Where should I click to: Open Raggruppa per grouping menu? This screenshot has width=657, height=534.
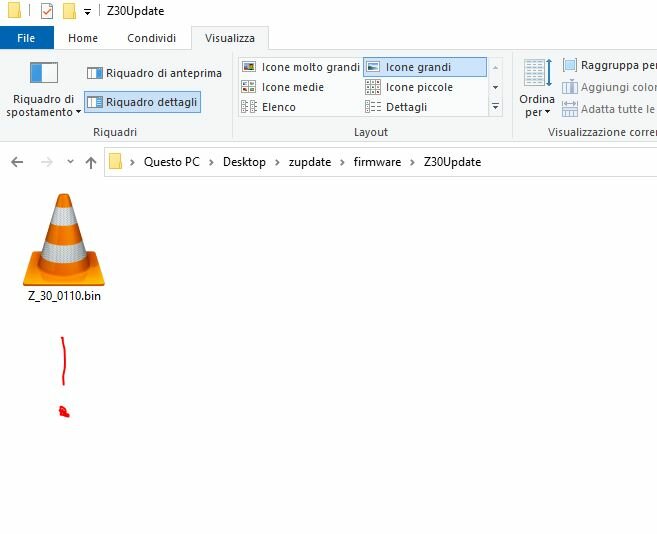coord(609,65)
